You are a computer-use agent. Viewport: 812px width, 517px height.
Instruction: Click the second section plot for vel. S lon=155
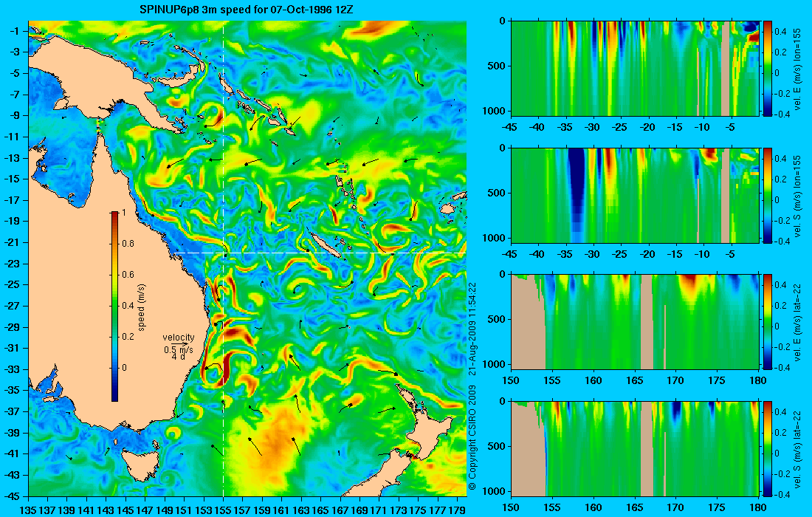tap(635, 195)
